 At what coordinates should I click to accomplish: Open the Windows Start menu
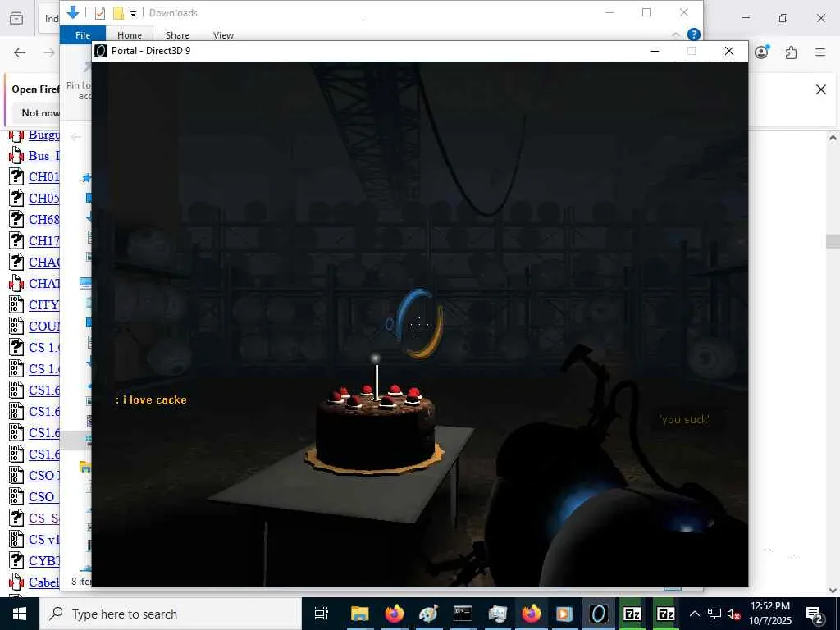(x=20, y=614)
